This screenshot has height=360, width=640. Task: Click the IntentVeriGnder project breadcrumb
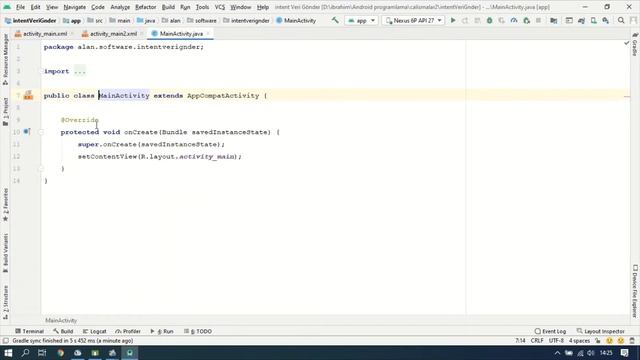[31, 20]
